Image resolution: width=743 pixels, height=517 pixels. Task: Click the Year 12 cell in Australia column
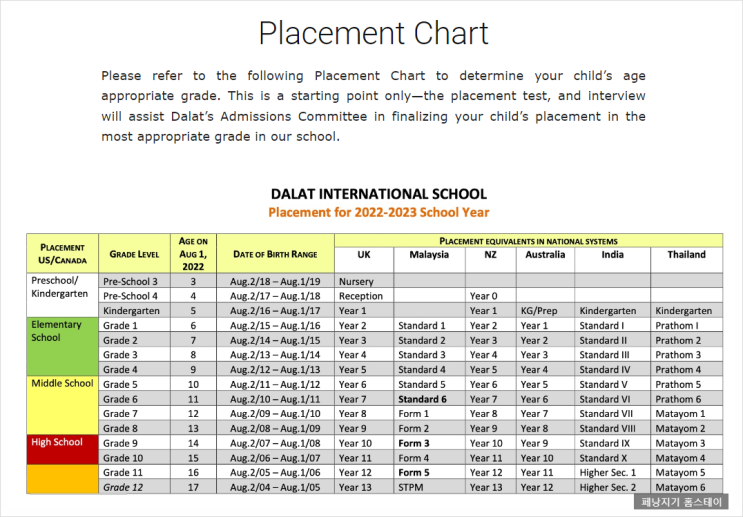pos(545,487)
